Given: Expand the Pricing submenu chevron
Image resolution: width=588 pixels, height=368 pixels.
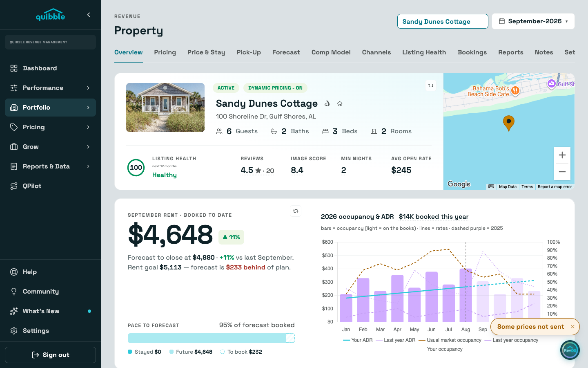Looking at the screenshot, I should tap(88, 127).
